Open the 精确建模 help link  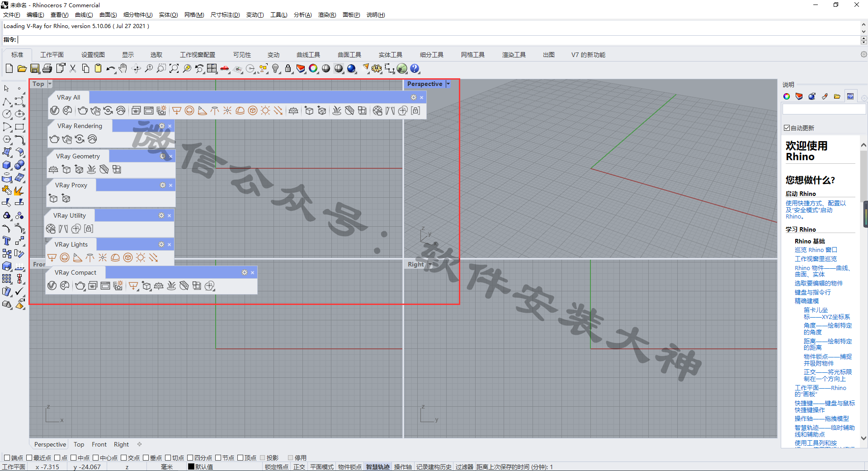tap(807, 301)
